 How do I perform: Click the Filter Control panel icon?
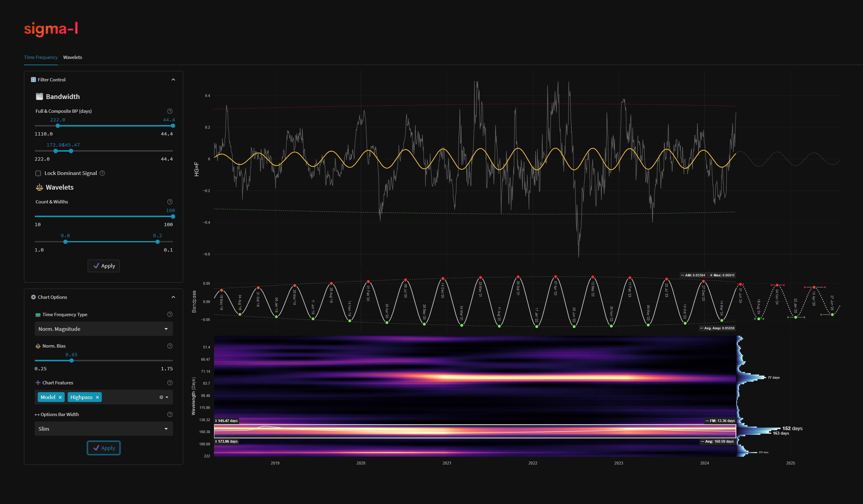point(33,80)
